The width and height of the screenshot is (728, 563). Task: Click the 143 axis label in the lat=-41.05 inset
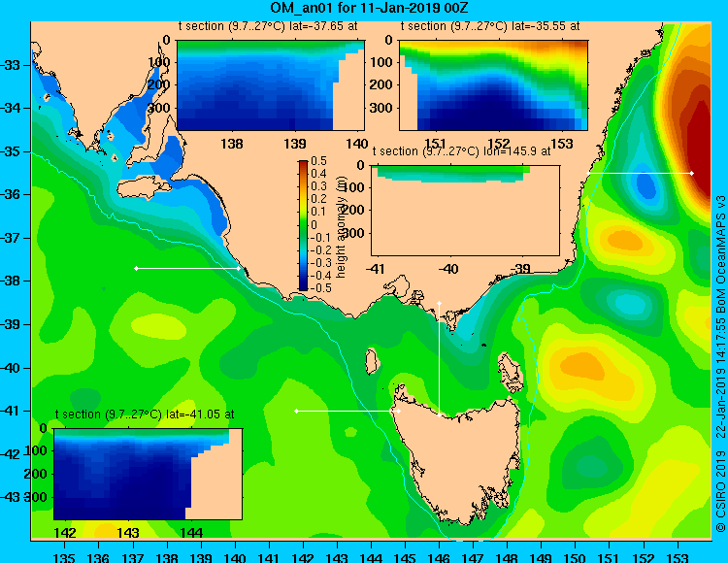(x=128, y=532)
